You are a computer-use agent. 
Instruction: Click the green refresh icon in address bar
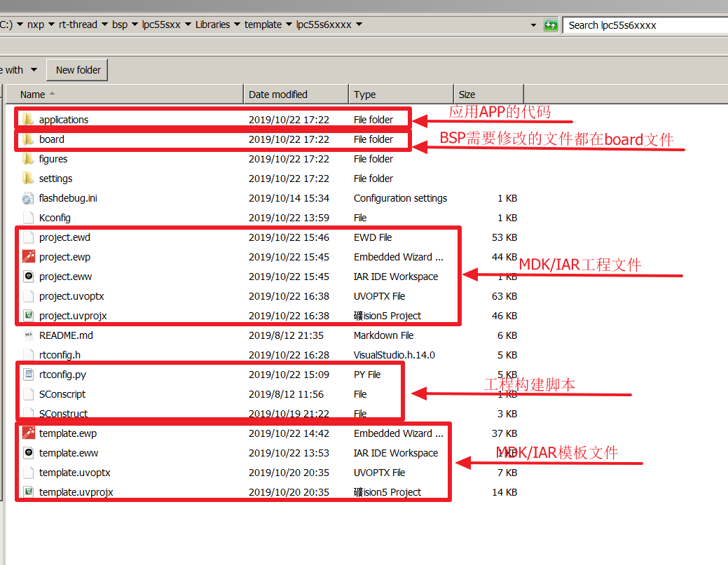click(551, 25)
